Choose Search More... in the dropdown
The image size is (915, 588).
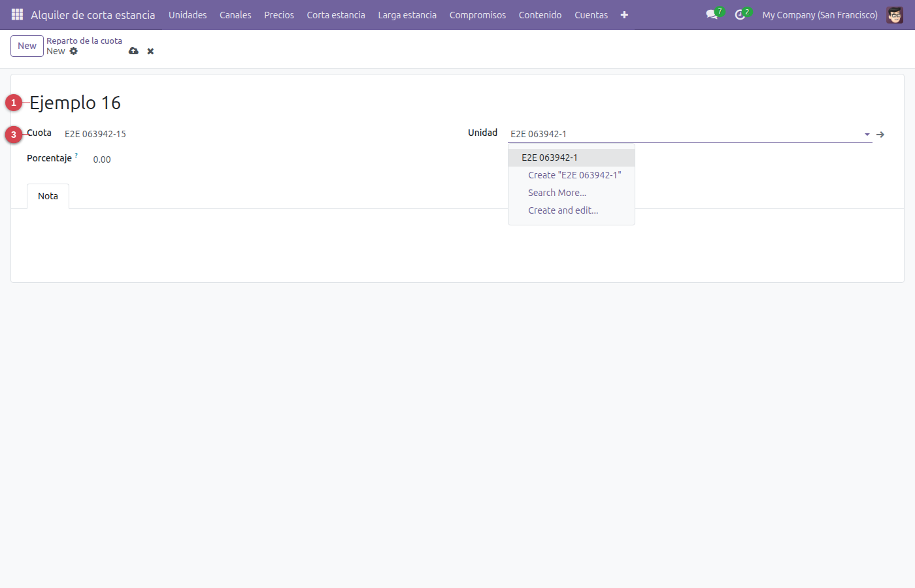click(x=571, y=193)
